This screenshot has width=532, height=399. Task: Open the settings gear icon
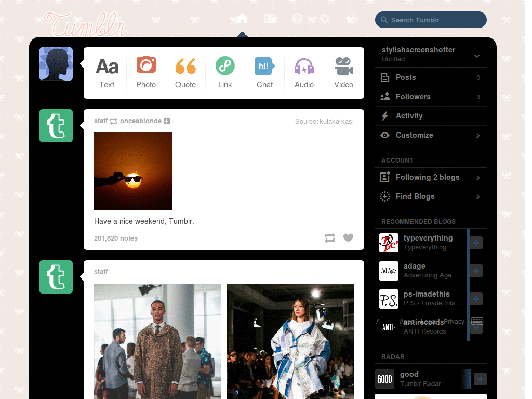click(325, 18)
